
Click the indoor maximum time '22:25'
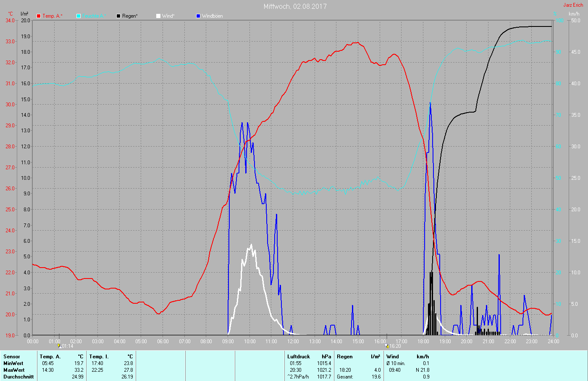coord(97,370)
